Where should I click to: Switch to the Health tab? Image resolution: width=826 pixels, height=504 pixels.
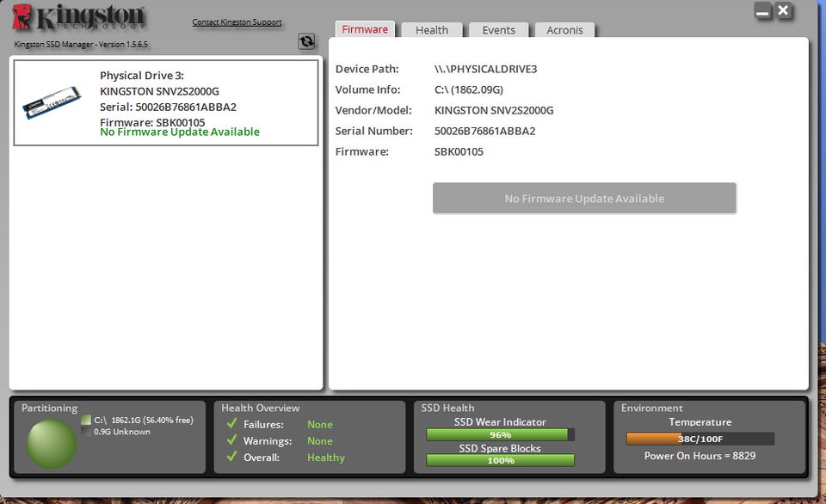[432, 30]
